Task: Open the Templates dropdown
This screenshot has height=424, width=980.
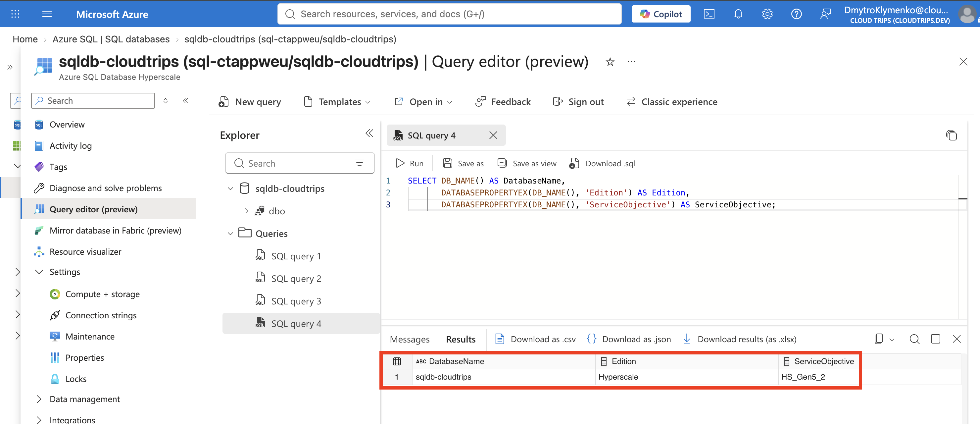Action: coord(337,102)
